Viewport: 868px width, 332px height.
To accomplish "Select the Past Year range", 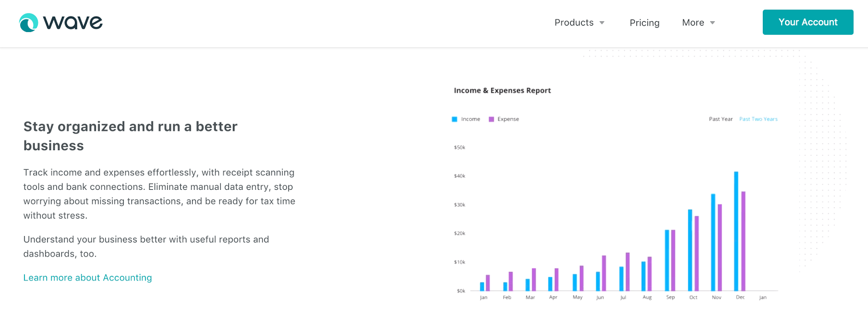I will pos(720,119).
